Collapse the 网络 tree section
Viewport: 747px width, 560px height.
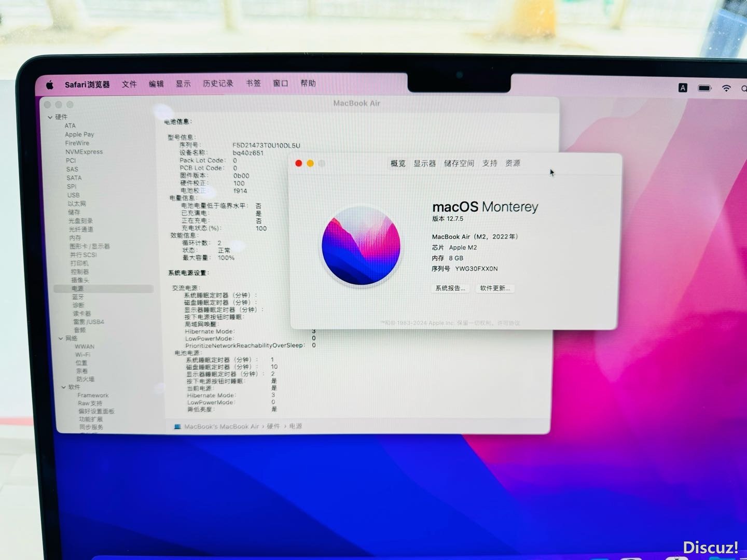pos(61,339)
